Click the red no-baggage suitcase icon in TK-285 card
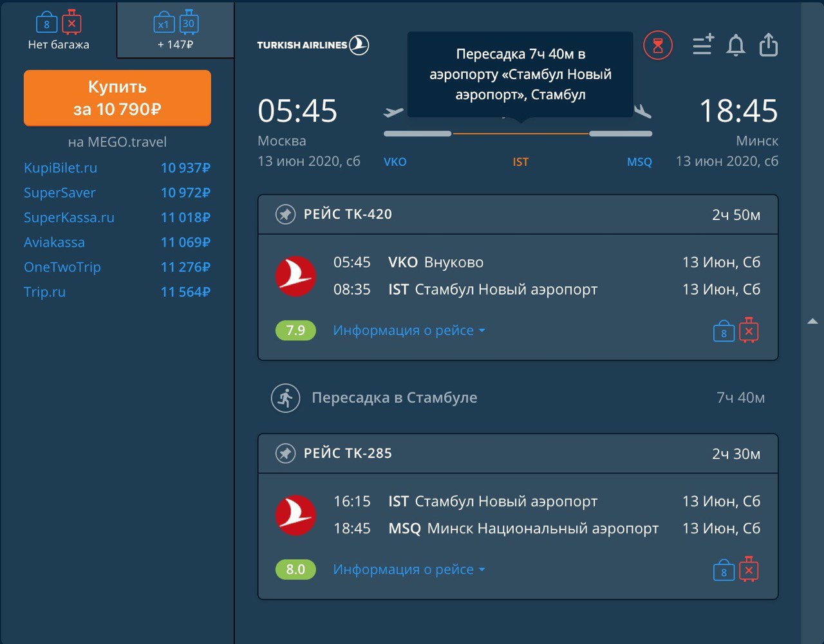This screenshot has height=644, width=824. tap(749, 569)
